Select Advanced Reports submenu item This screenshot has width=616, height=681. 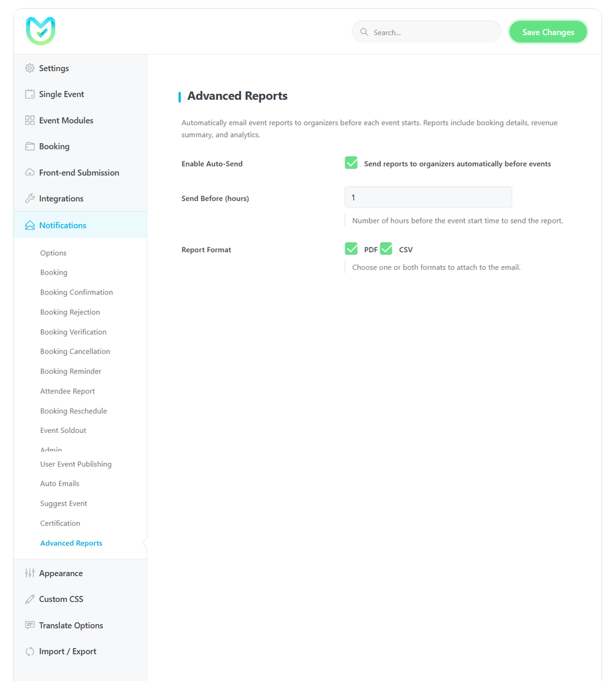click(71, 543)
